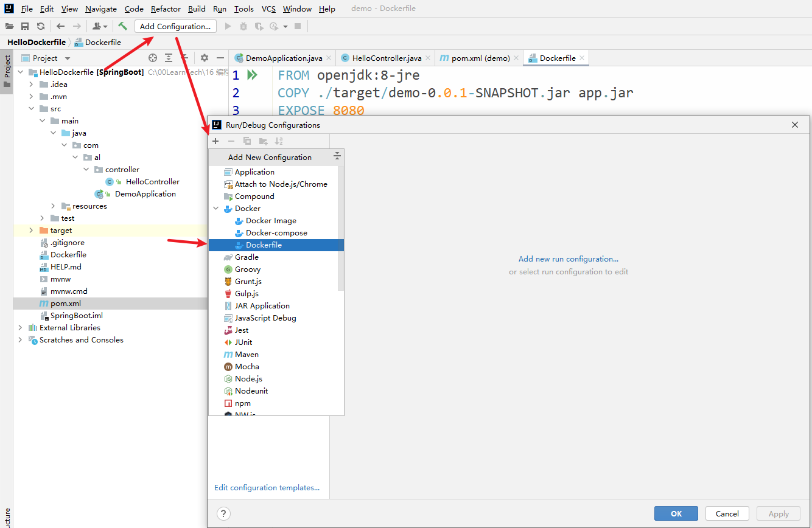Click the OK button in dialog
The width and height of the screenshot is (812, 528).
point(676,513)
